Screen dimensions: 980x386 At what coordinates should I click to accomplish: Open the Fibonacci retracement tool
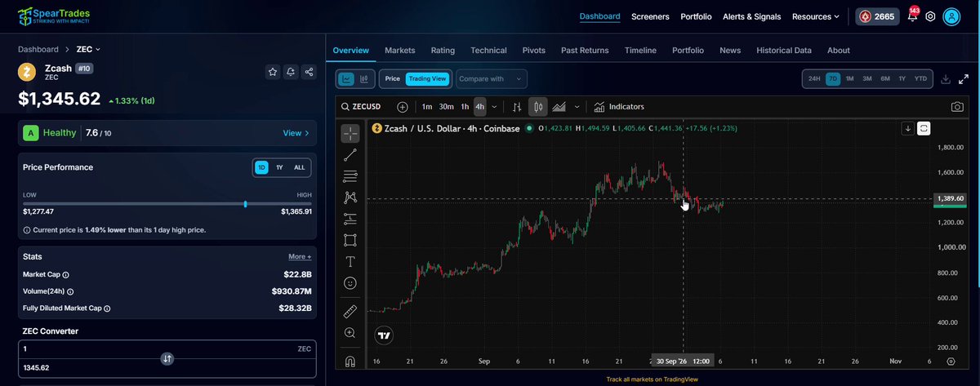[x=350, y=176]
